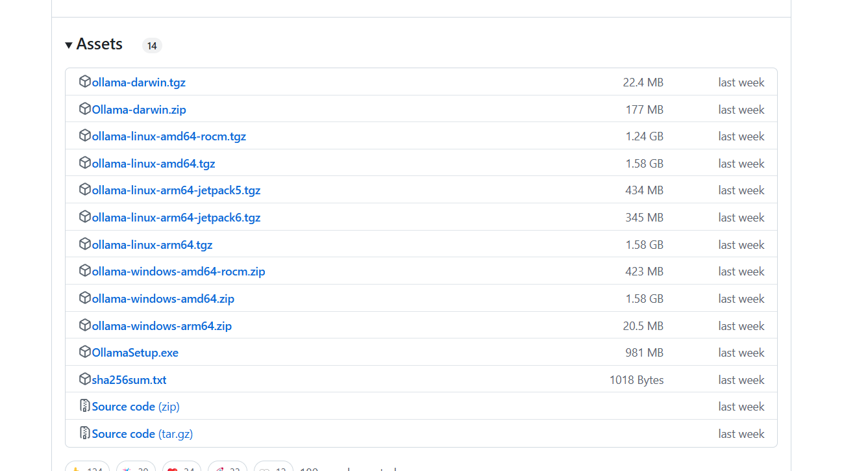The width and height of the screenshot is (868, 471).
Task: Open ollama-linux-amd64-rocm.tgz download link
Action: [x=169, y=136]
